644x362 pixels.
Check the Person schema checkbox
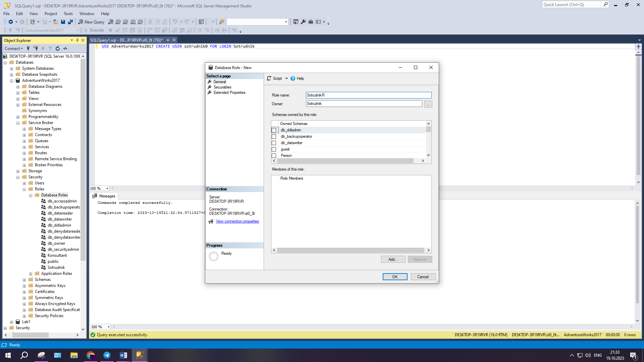274,156
